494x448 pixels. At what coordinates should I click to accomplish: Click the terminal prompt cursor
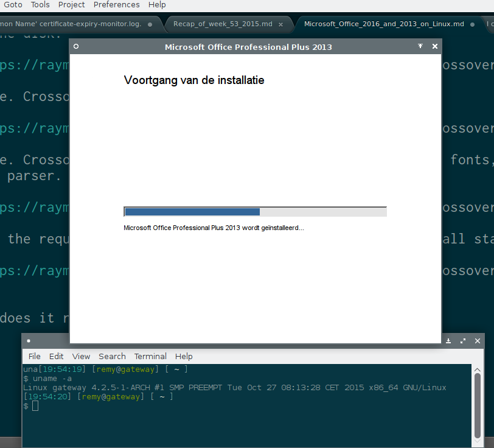pos(35,406)
